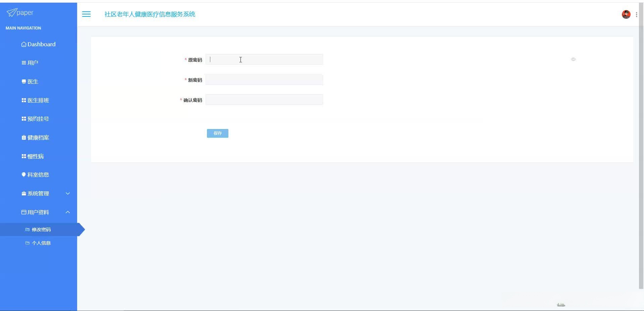644x311 pixels.
Task: Click the home icon beside Dashboard
Action: click(24, 44)
